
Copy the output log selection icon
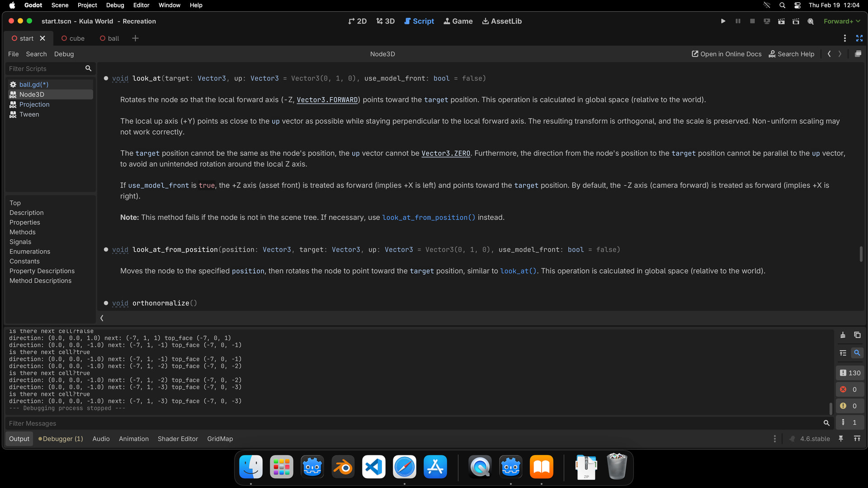click(857, 335)
